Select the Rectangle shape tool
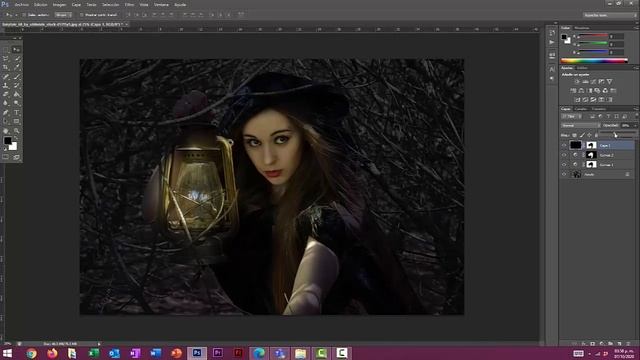The height and width of the screenshot is (360, 640). tap(16, 121)
